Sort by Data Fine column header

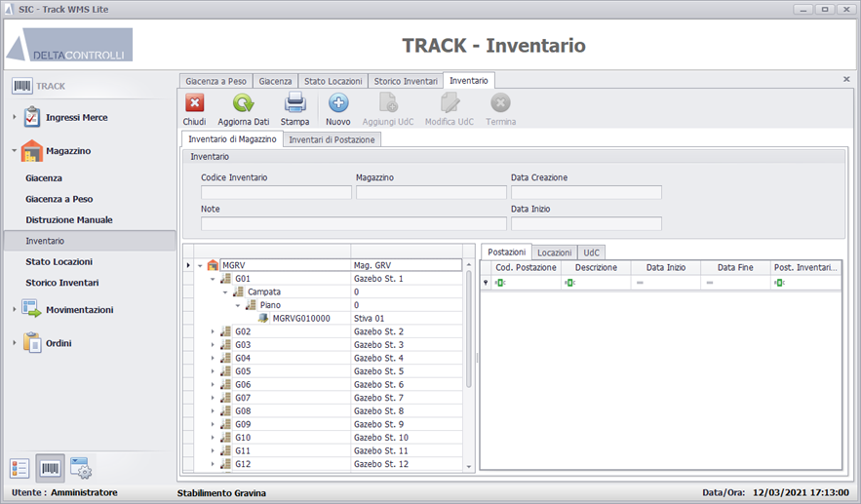pos(735,267)
